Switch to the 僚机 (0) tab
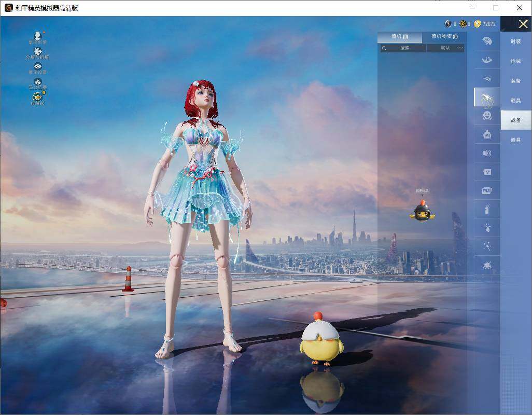Image resolution: width=532 pixels, height=415 pixels. coord(400,37)
